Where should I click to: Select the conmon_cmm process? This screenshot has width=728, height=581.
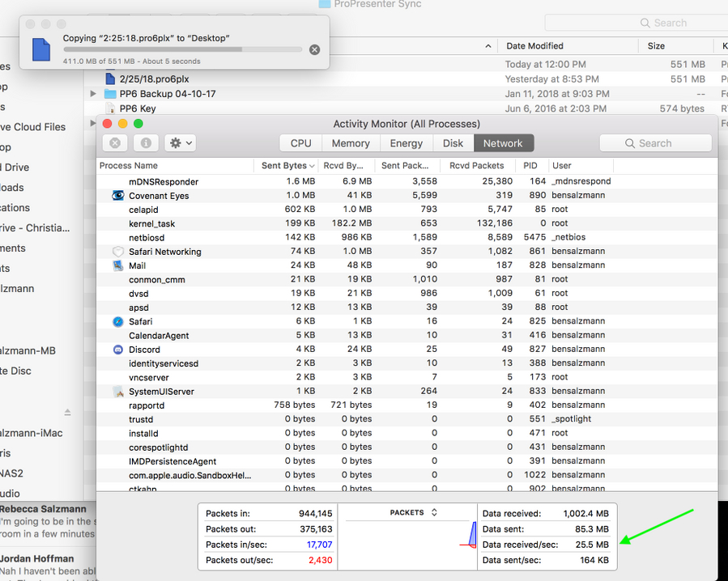(407, 279)
